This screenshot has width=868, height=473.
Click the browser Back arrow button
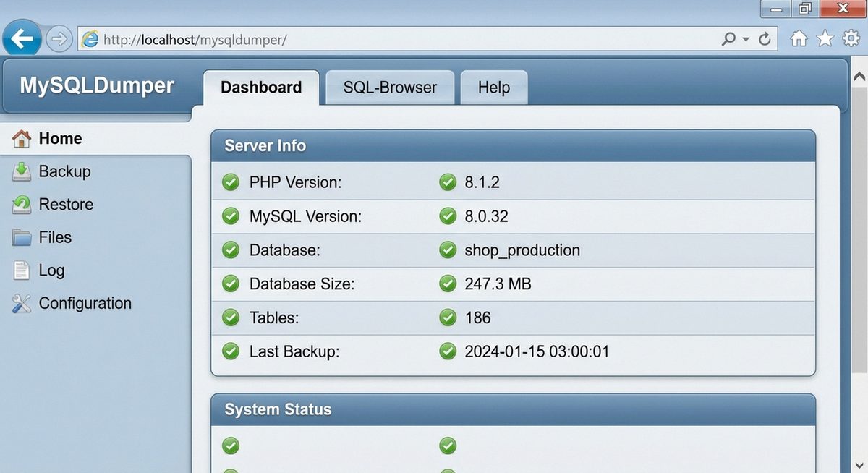[22, 38]
